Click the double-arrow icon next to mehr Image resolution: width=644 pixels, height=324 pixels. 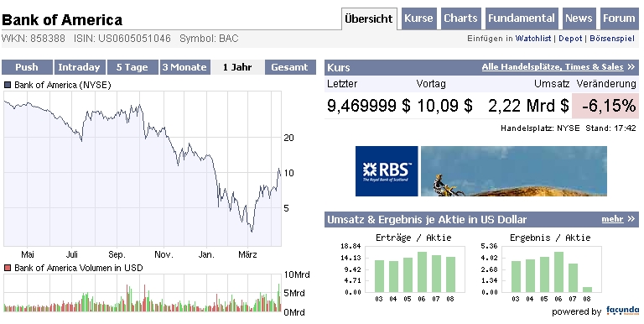[x=631, y=219]
